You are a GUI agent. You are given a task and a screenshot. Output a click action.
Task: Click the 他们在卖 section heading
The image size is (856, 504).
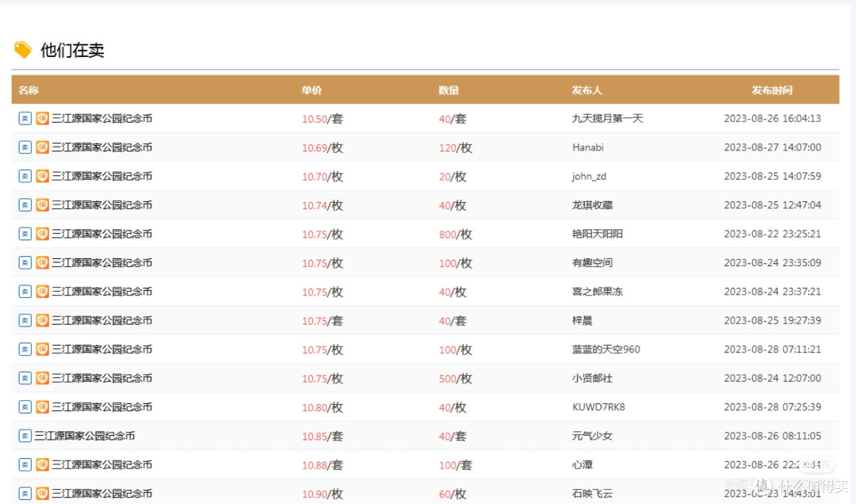tap(72, 50)
